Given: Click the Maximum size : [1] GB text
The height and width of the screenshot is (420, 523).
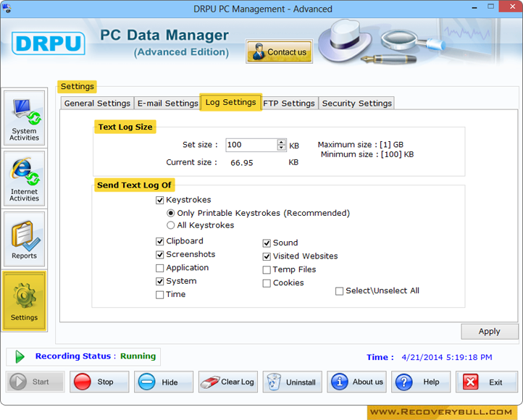Looking at the screenshot, I should tap(360, 145).
